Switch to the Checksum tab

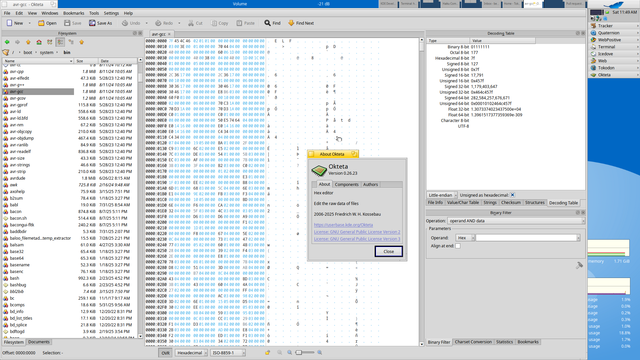point(511,202)
